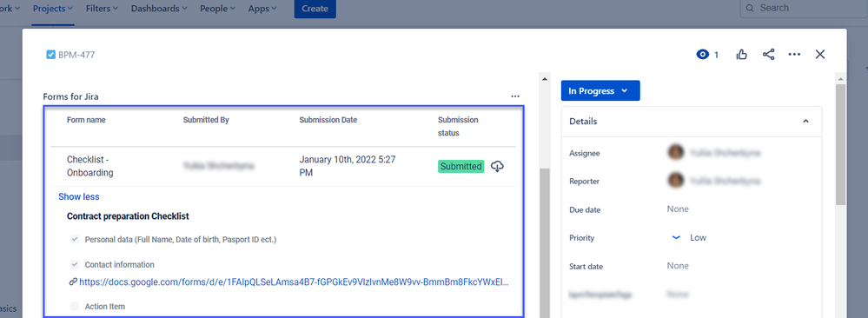Click the Form name column header
868x318 pixels.
[x=86, y=120]
